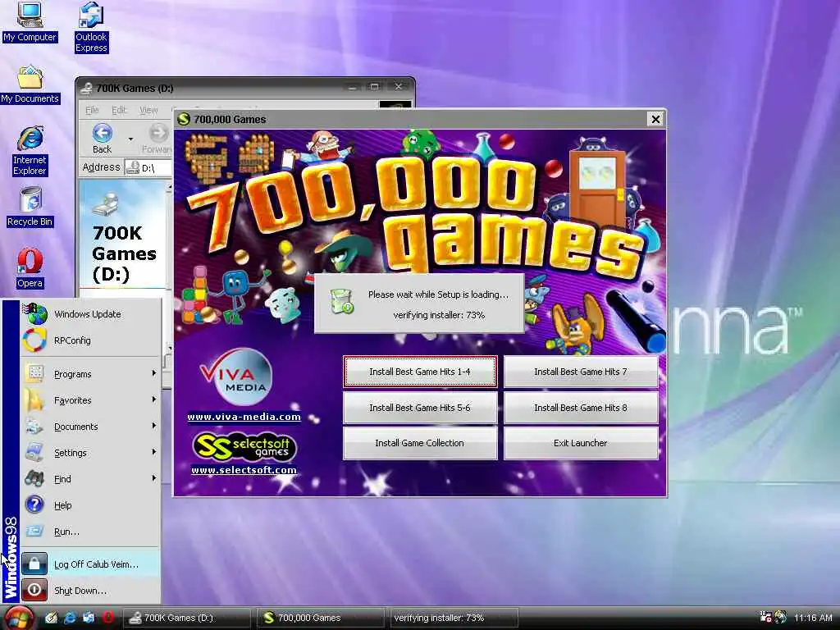Viewport: 840px width, 630px height.
Task: Choose Shut Down... in Start menu
Action: [x=90, y=591]
